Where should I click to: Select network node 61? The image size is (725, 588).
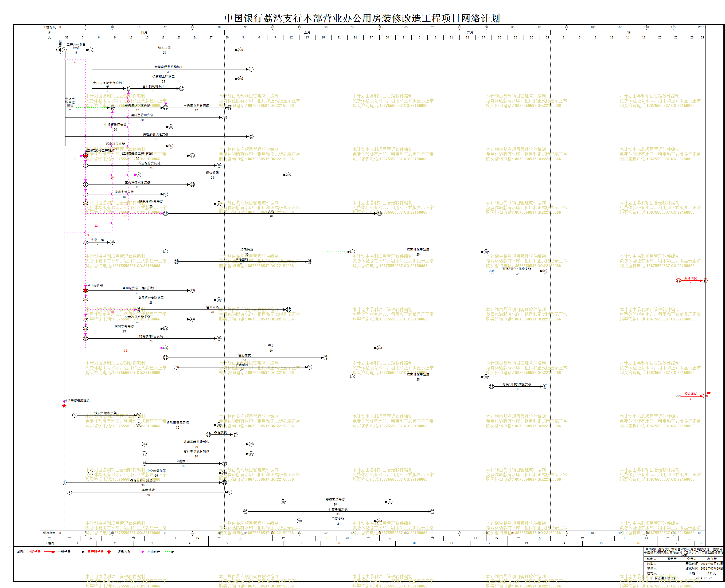click(x=251, y=69)
